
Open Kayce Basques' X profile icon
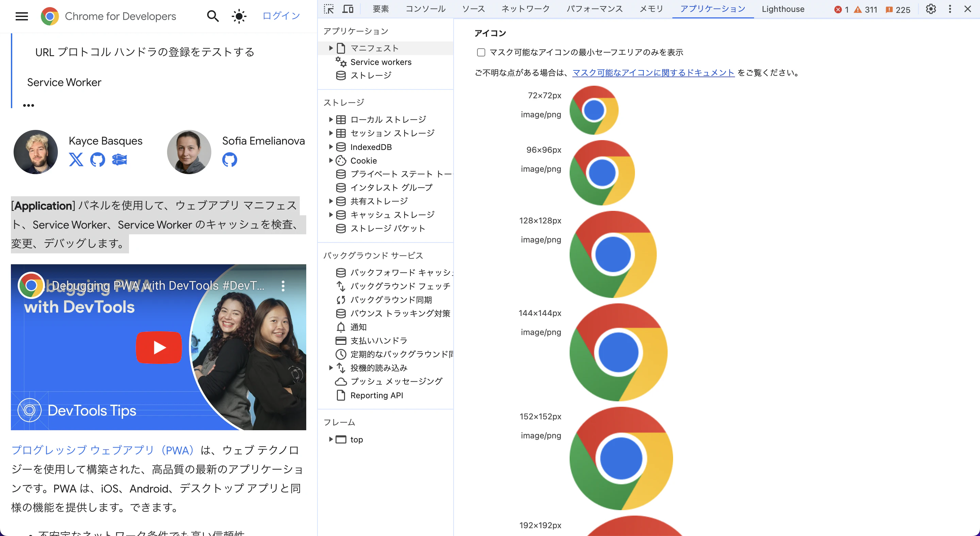coord(76,159)
